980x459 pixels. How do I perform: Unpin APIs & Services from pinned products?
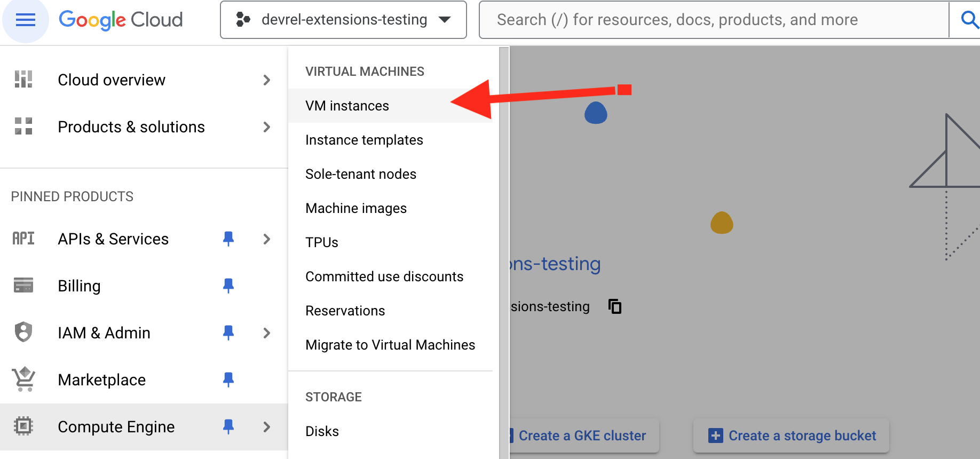pyautogui.click(x=228, y=239)
